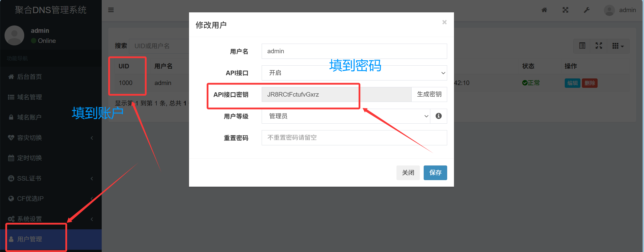The height and width of the screenshot is (252, 644).
Task: Click the fullscreen expand icon in top bar
Action: (565, 10)
